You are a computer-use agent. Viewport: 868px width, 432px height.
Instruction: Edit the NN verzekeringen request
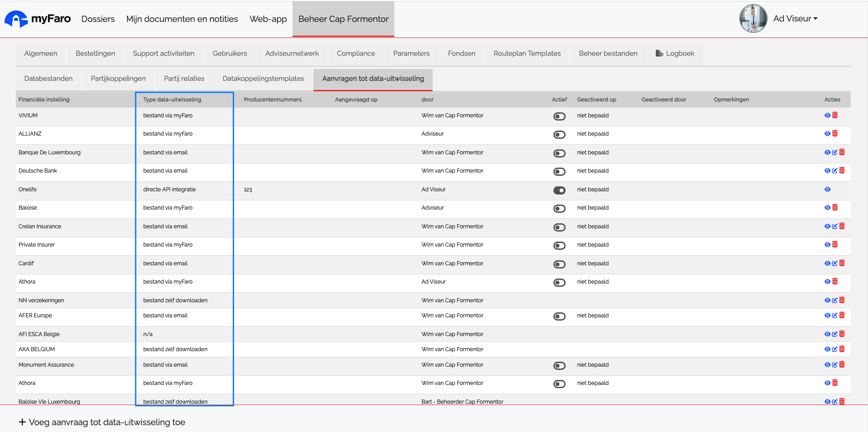coord(835,300)
